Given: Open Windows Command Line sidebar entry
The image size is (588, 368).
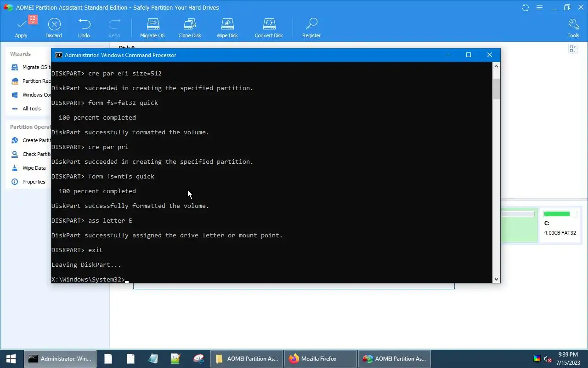Looking at the screenshot, I should coord(30,95).
